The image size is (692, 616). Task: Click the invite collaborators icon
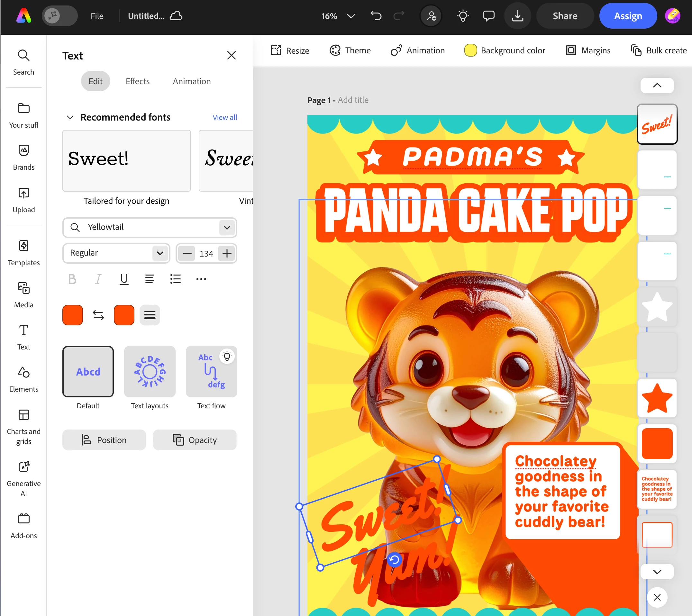tap(431, 16)
